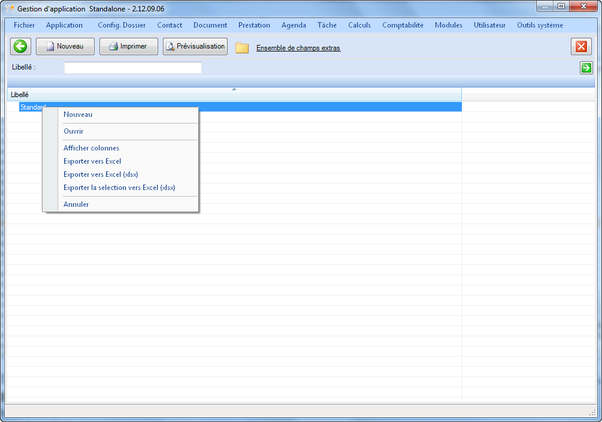Select Exporter vers Excel (xlsx) entry
This screenshot has height=422, width=602.
click(x=100, y=174)
